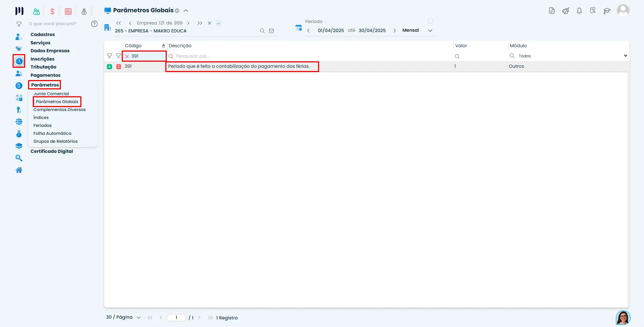Select the green people module icon
The image size is (644, 327).
pyautogui.click(x=36, y=12)
